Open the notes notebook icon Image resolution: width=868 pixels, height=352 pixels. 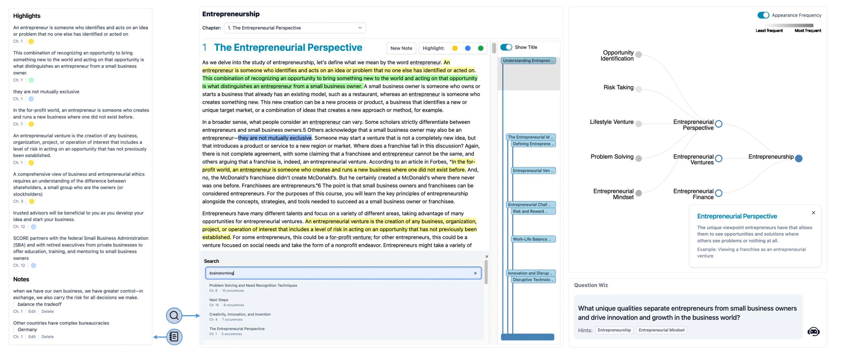tap(174, 336)
